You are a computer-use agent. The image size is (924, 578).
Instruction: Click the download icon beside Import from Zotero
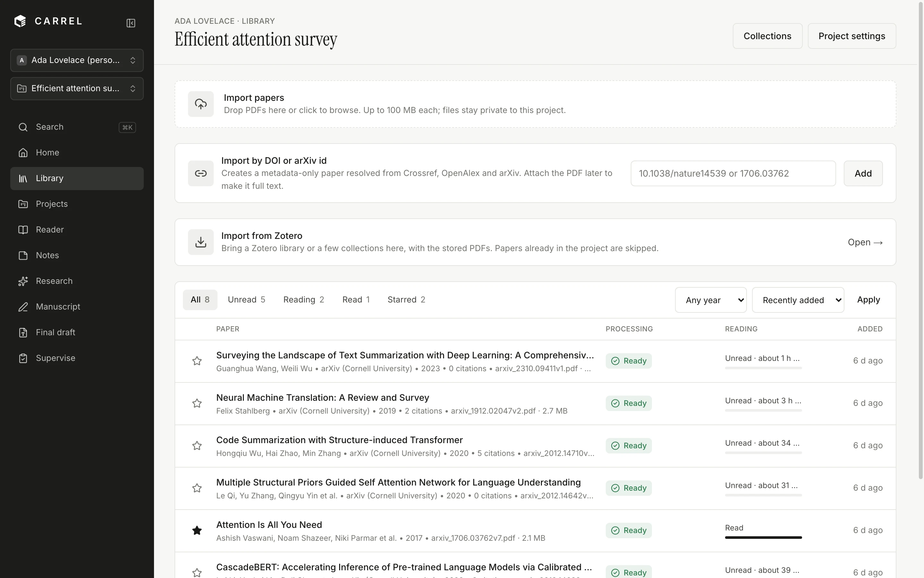(201, 242)
